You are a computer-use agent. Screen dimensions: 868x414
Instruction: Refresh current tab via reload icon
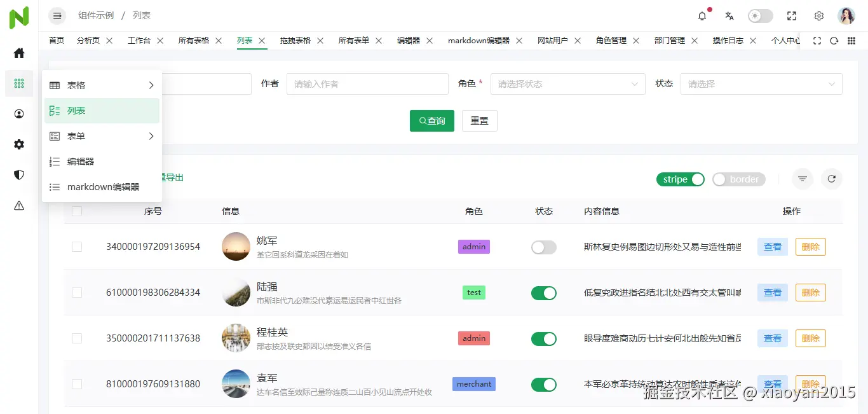(834, 40)
